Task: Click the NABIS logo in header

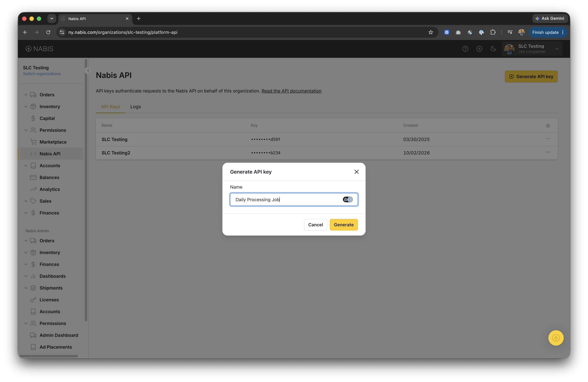Action: pos(39,49)
